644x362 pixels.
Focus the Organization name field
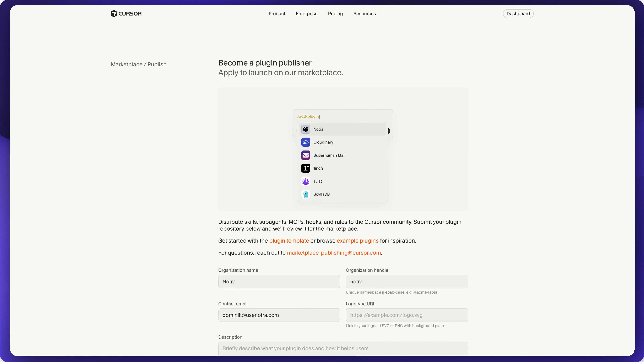tap(279, 282)
